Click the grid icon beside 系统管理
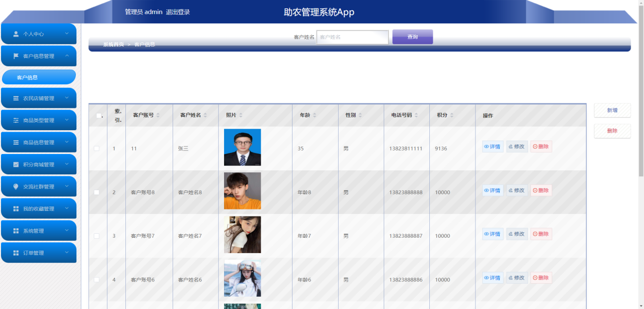The width and height of the screenshot is (644, 309). tap(16, 231)
